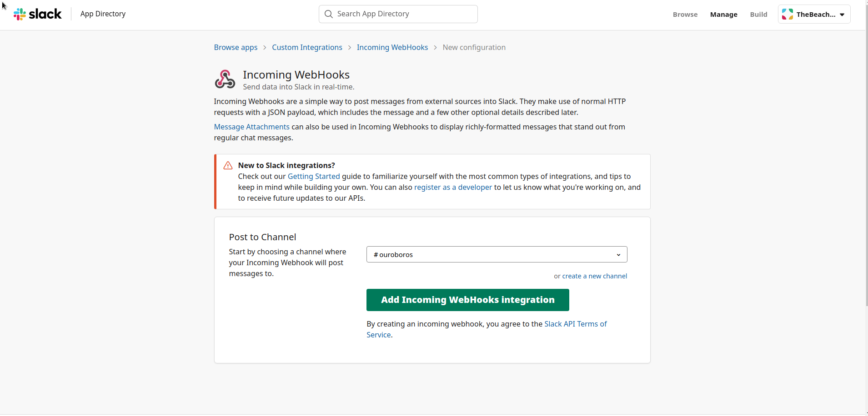Image resolution: width=868 pixels, height=416 pixels.
Task: Click the Incoming WebHooks app icon
Action: 225,79
